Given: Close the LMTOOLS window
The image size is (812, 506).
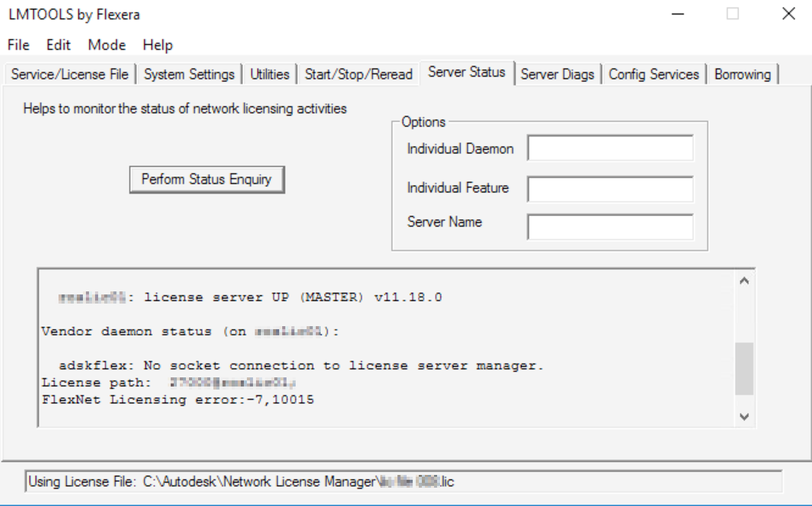Looking at the screenshot, I should coord(789,15).
